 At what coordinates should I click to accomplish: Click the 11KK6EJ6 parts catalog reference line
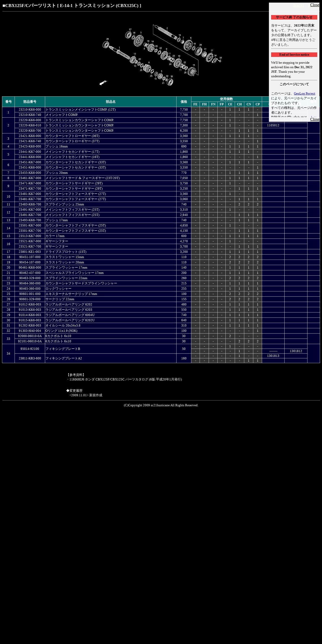pos(124,379)
